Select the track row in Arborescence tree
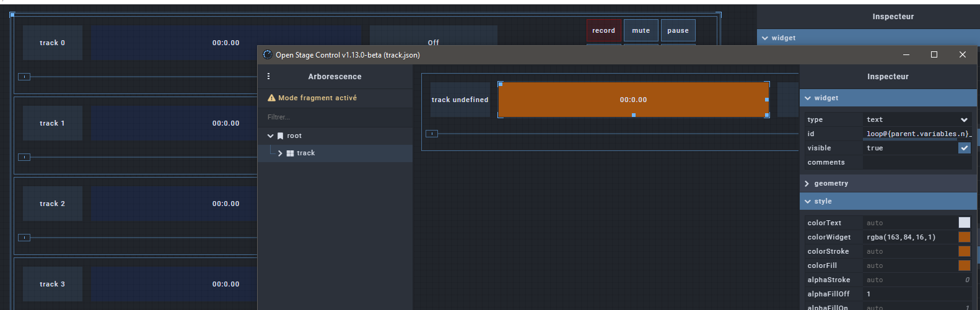The height and width of the screenshot is (310, 980). tap(335, 153)
